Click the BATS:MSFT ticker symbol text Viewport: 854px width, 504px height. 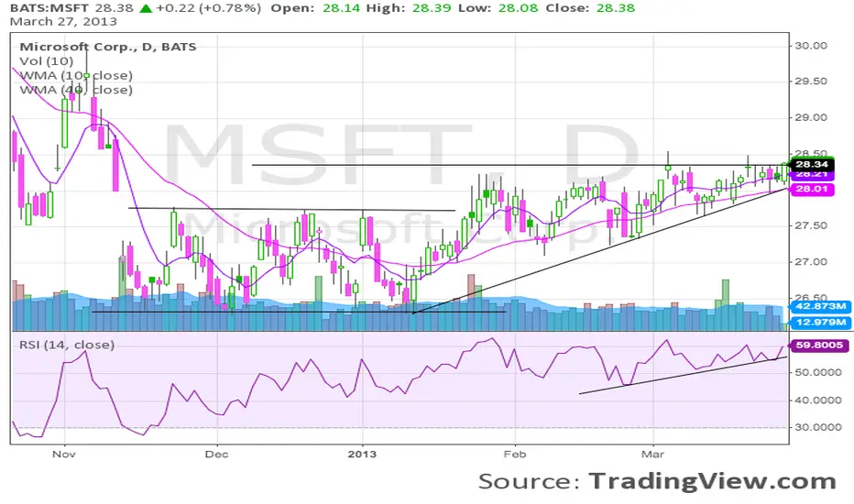(49, 8)
